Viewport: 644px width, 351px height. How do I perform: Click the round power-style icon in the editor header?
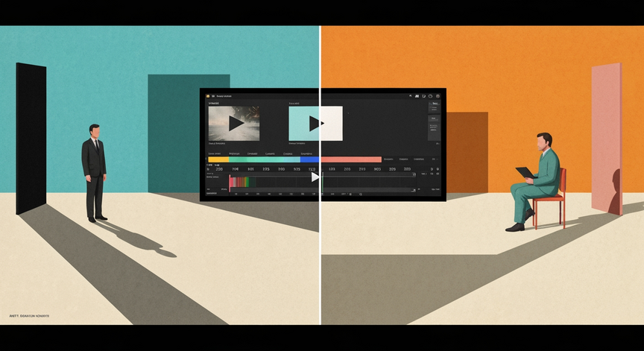coord(430,96)
